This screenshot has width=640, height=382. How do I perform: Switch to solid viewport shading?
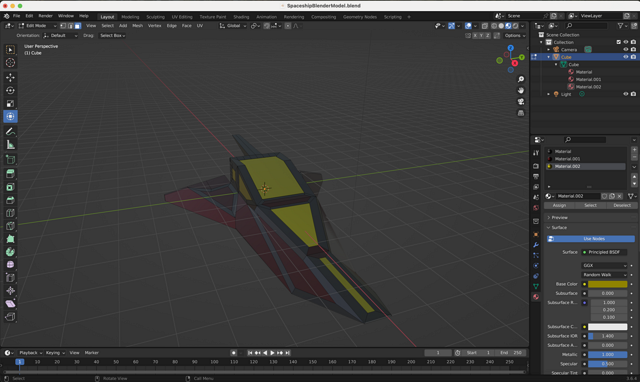(501, 26)
